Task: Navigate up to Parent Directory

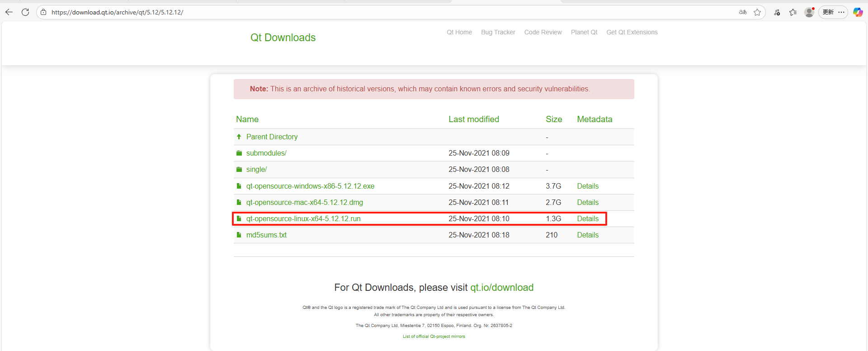Action: tap(272, 137)
